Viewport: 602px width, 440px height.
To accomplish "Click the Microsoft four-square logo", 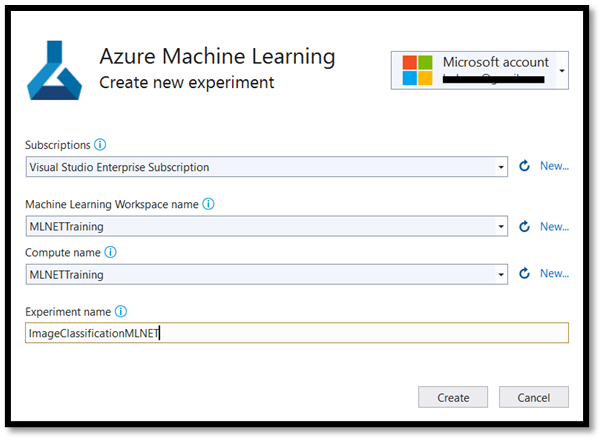I will click(418, 71).
